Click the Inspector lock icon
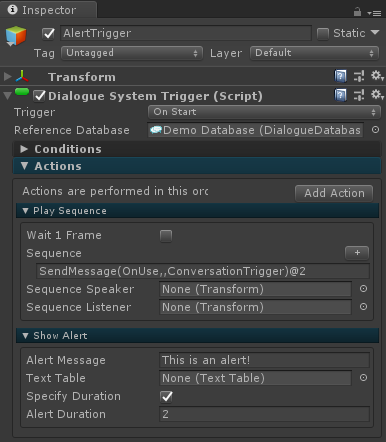This screenshot has height=442, width=386. point(357,12)
